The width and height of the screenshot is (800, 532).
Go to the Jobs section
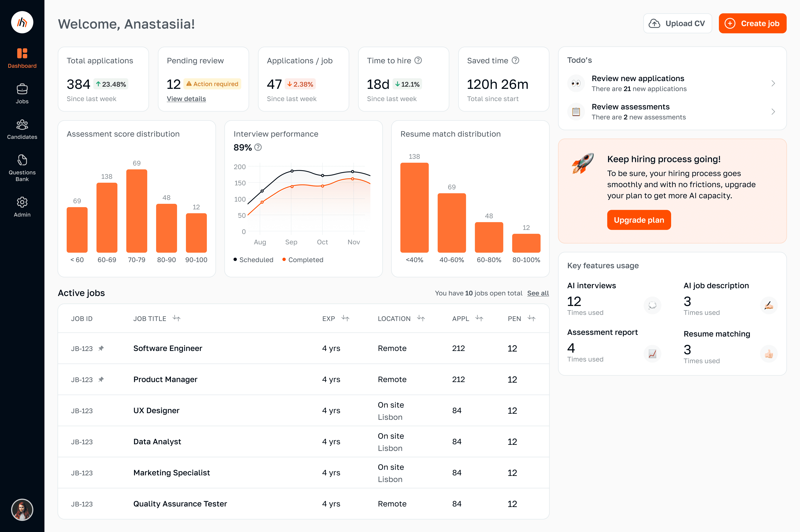pos(22,94)
